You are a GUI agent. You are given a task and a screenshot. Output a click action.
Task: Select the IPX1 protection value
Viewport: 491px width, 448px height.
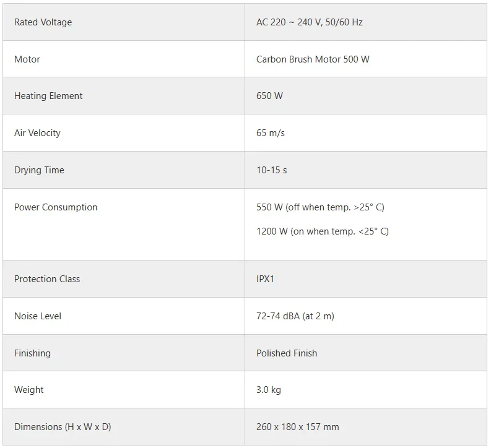pos(265,279)
